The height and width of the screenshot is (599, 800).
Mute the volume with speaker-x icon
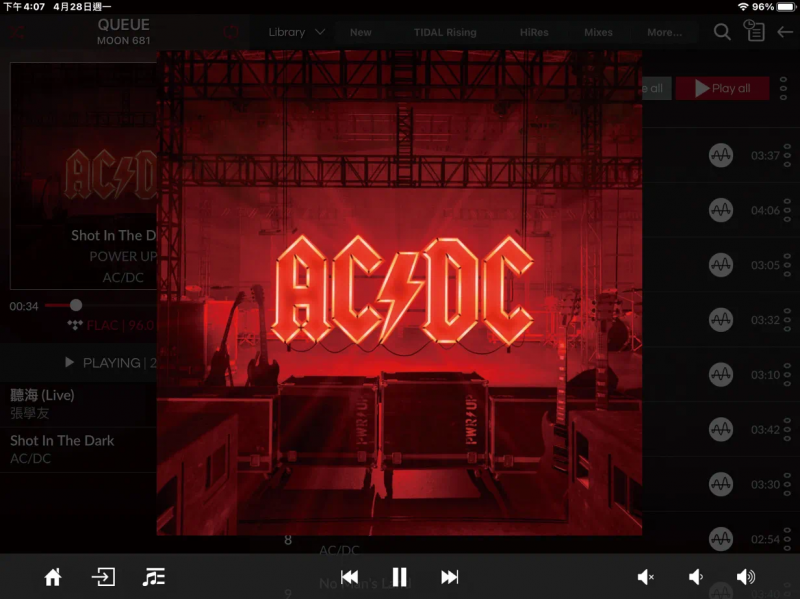(x=645, y=577)
